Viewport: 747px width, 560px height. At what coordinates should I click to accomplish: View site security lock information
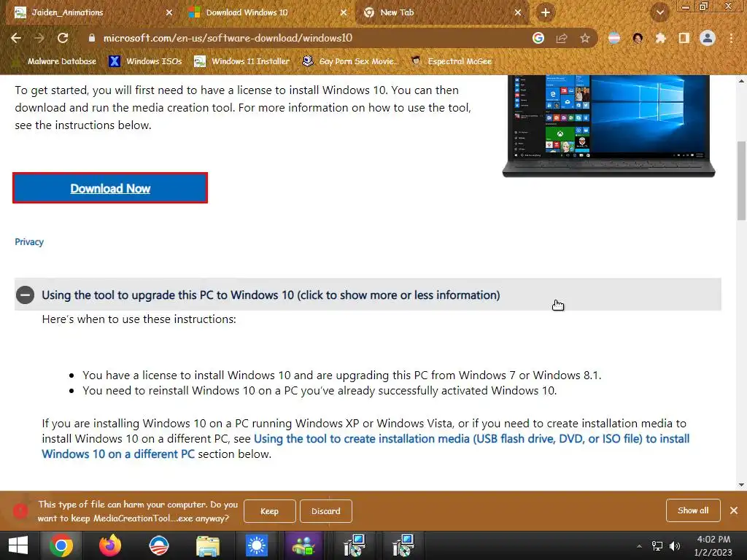92,38
